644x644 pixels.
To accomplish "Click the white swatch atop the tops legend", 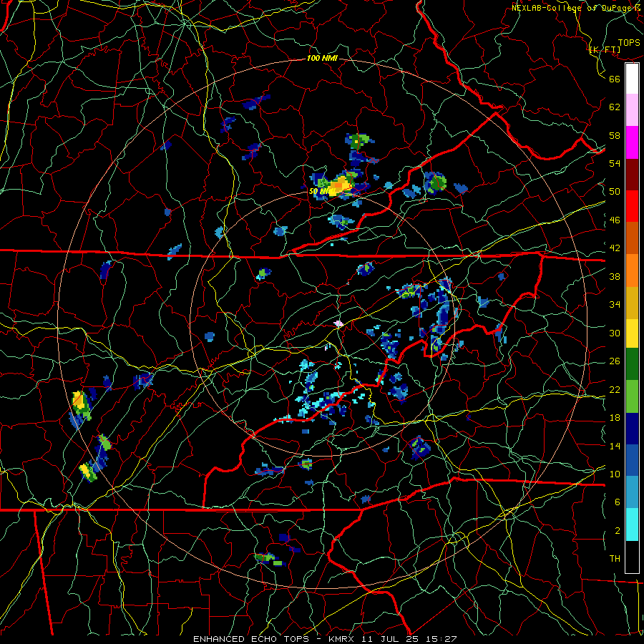I will pos(632,79).
